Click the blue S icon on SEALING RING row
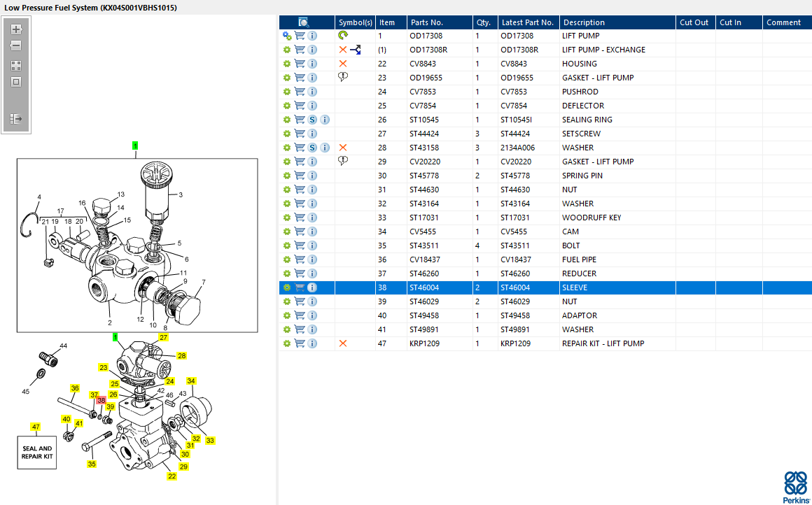 click(x=312, y=120)
